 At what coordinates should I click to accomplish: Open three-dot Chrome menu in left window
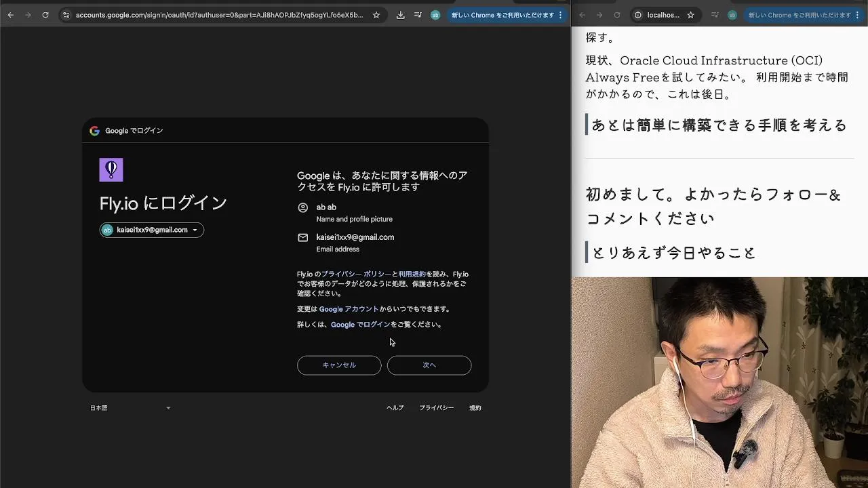[x=561, y=15]
